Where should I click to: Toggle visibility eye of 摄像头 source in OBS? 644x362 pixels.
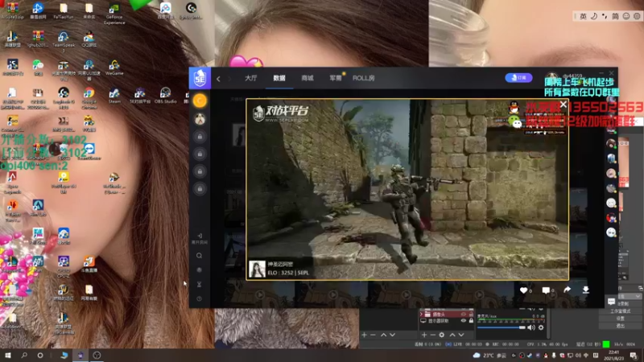tap(464, 315)
